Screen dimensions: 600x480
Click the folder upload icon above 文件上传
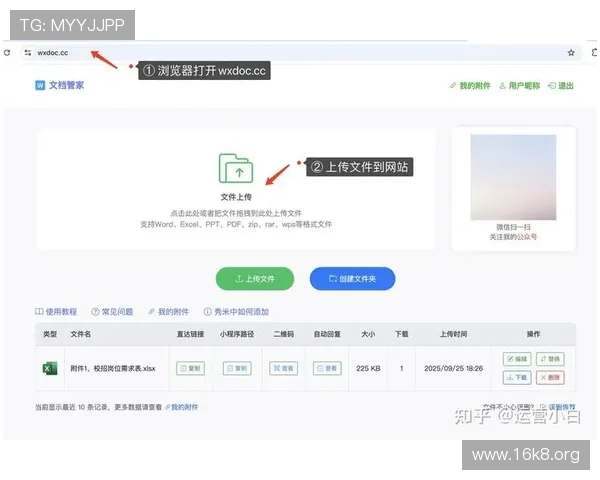pos(236,168)
